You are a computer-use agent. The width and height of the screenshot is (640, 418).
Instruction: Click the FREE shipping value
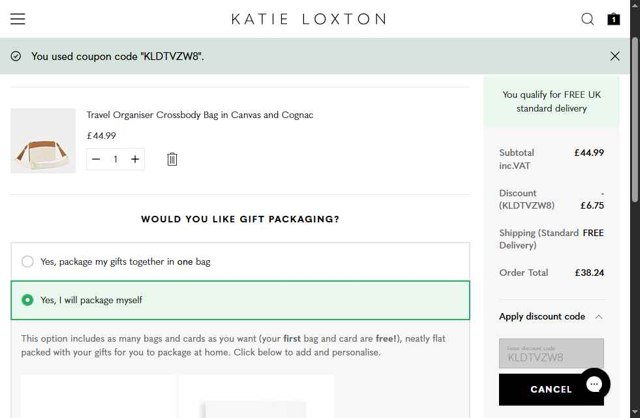[x=593, y=233]
